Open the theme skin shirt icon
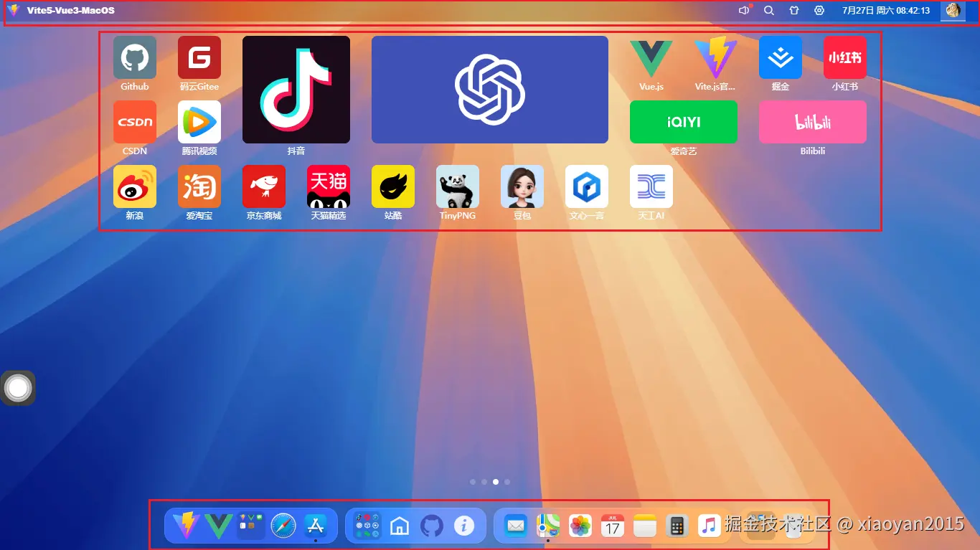Viewport: 980px width, 550px height. click(x=794, y=10)
